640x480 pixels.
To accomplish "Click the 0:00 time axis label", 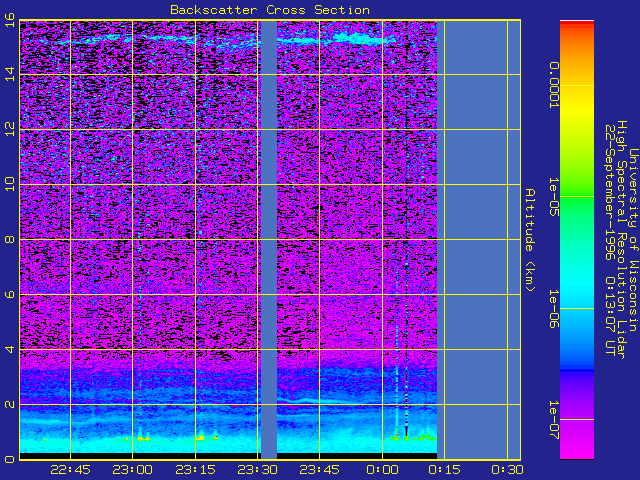I will tap(382, 470).
